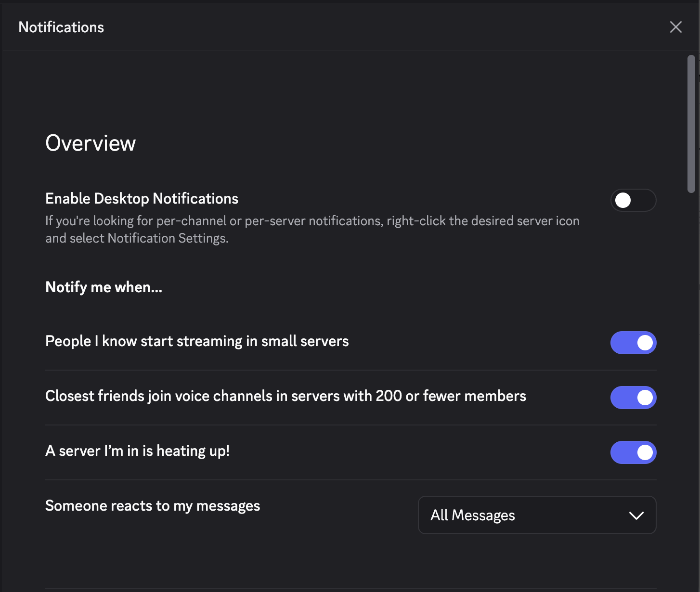The height and width of the screenshot is (592, 700).
Task: Select Someone reacts to my messages text
Action: pos(153,505)
